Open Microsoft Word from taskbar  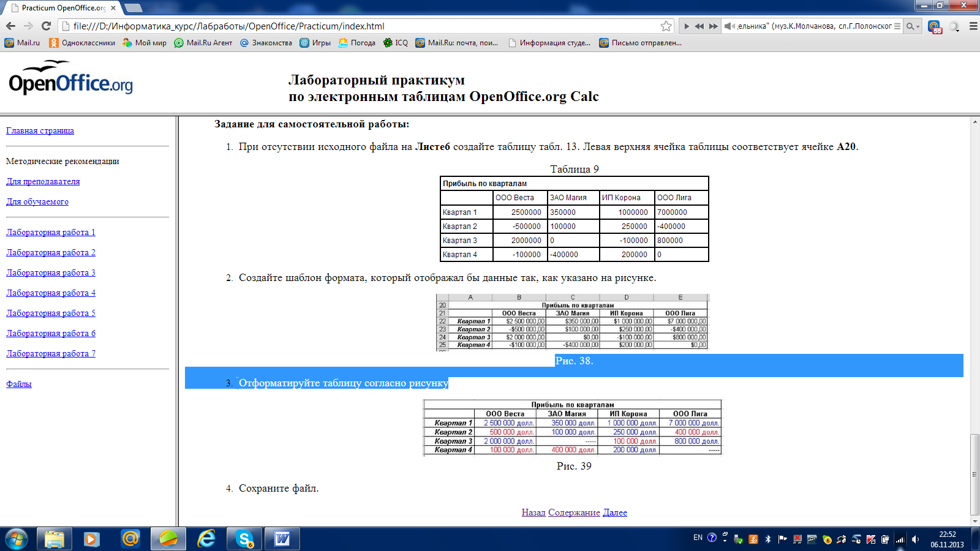pyautogui.click(x=282, y=539)
